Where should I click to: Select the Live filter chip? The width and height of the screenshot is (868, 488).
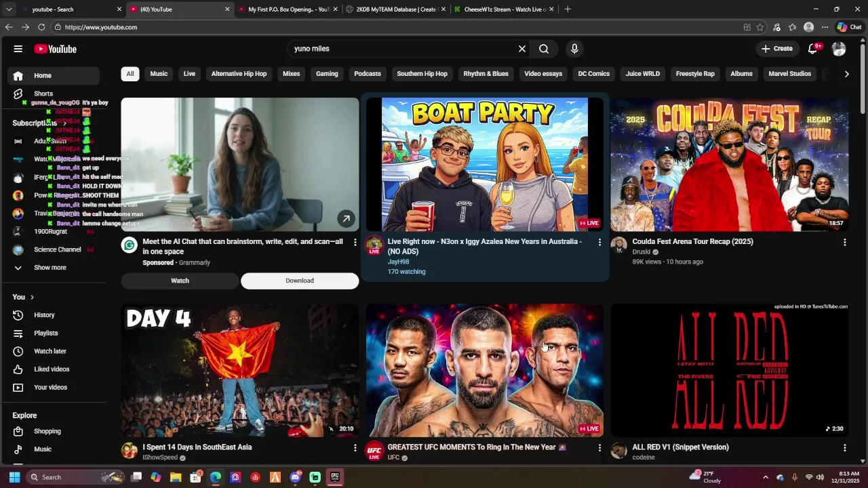(x=189, y=74)
